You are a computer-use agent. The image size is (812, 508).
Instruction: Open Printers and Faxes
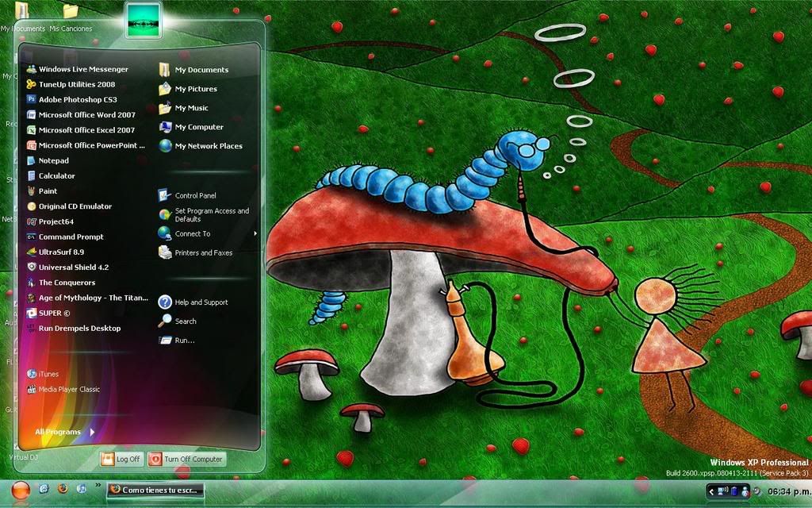195,253
